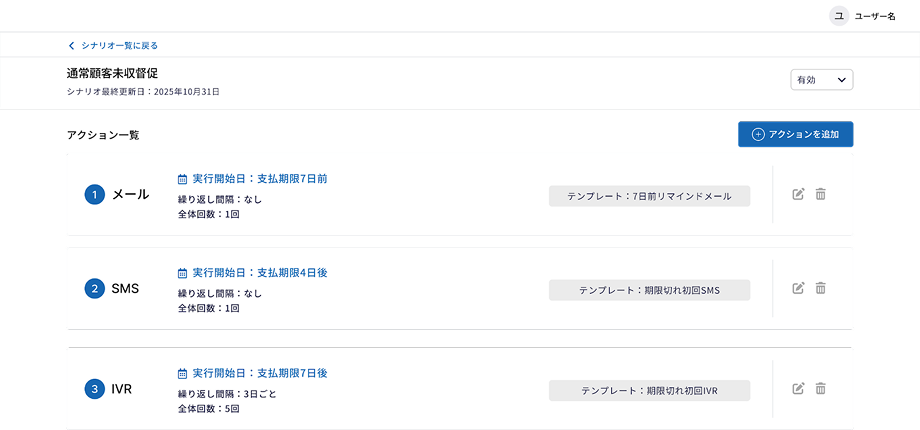
Task: Delete the SMS action
Action: (820, 288)
